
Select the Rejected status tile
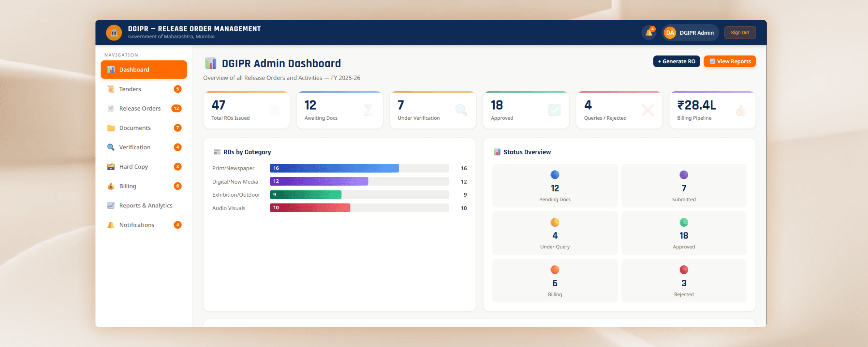tap(684, 280)
